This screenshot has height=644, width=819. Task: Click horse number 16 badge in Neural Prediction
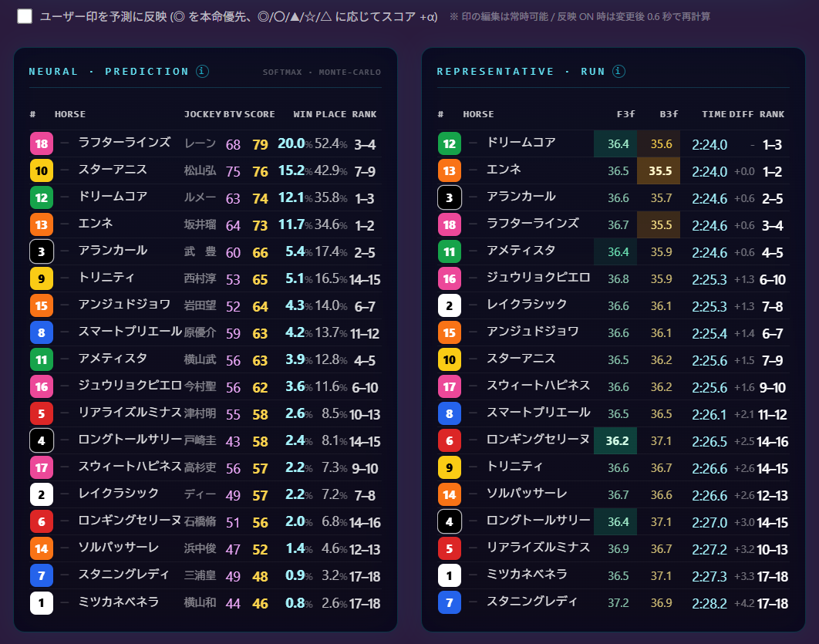tap(42, 386)
